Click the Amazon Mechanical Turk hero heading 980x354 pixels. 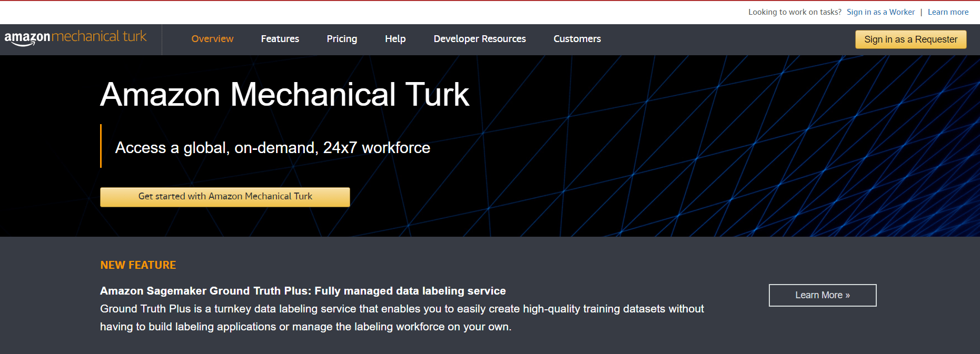pyautogui.click(x=285, y=95)
